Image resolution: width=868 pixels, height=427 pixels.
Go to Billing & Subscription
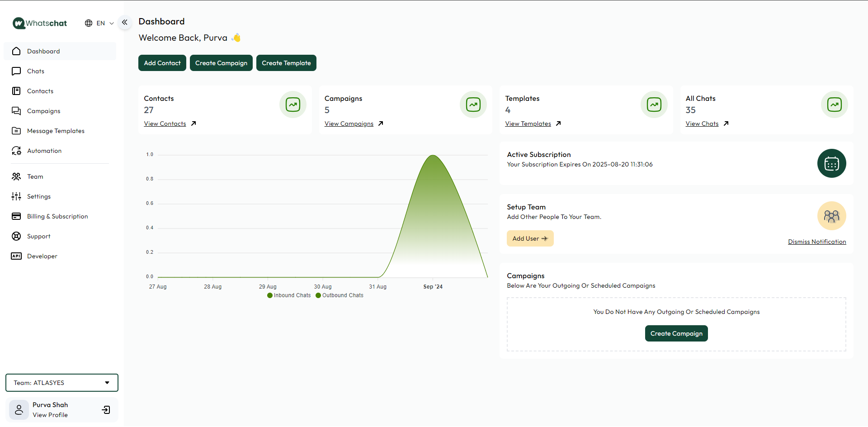[60, 216]
